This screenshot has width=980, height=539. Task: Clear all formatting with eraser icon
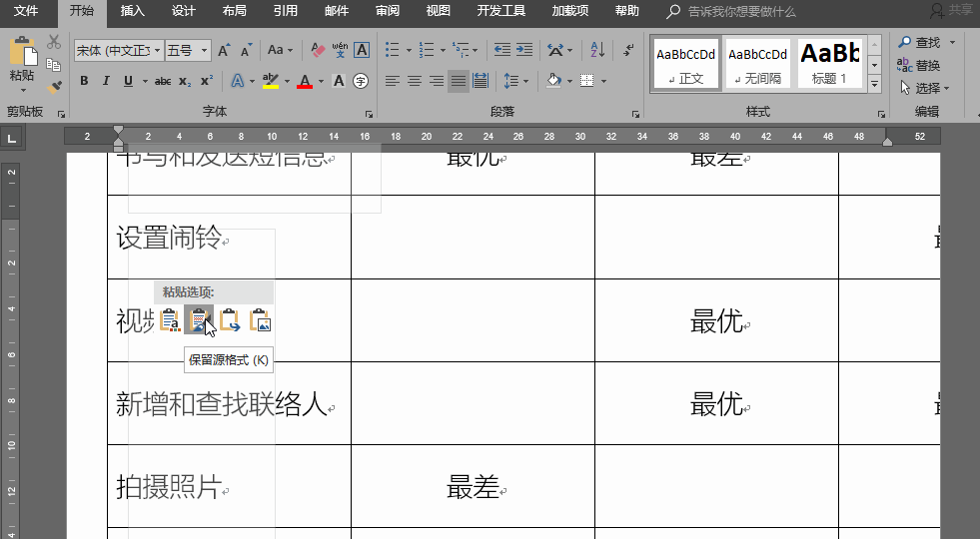[x=318, y=50]
